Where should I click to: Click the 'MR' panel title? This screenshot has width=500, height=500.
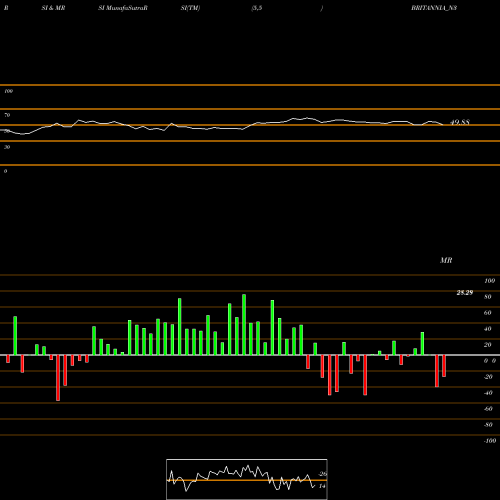point(446,260)
